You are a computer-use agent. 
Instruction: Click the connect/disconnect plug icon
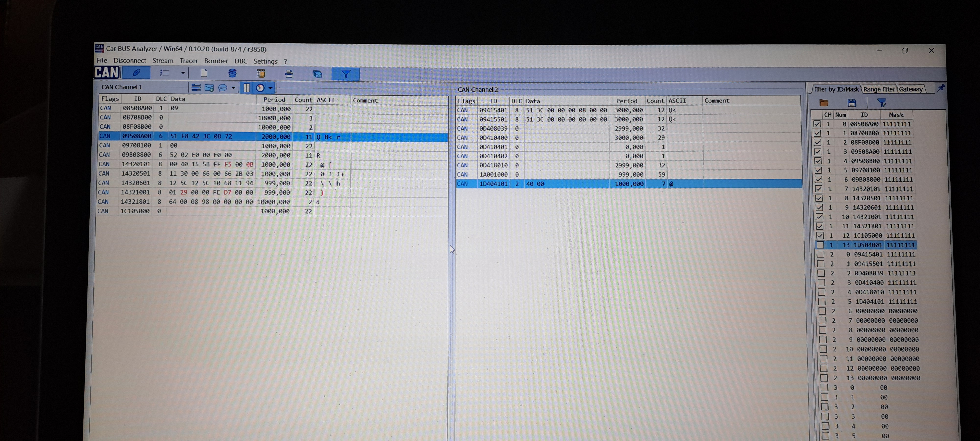[136, 73]
